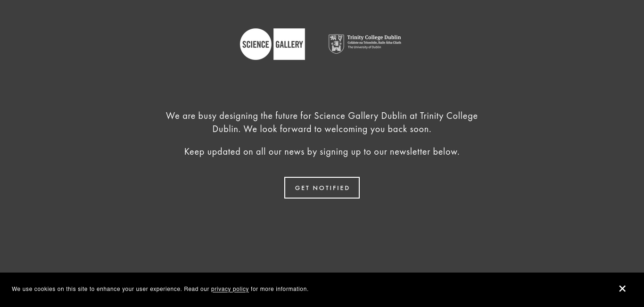The width and height of the screenshot is (644, 307).
Task: Click the 'for more information.' text in the cookie bar
Action: [280, 289]
